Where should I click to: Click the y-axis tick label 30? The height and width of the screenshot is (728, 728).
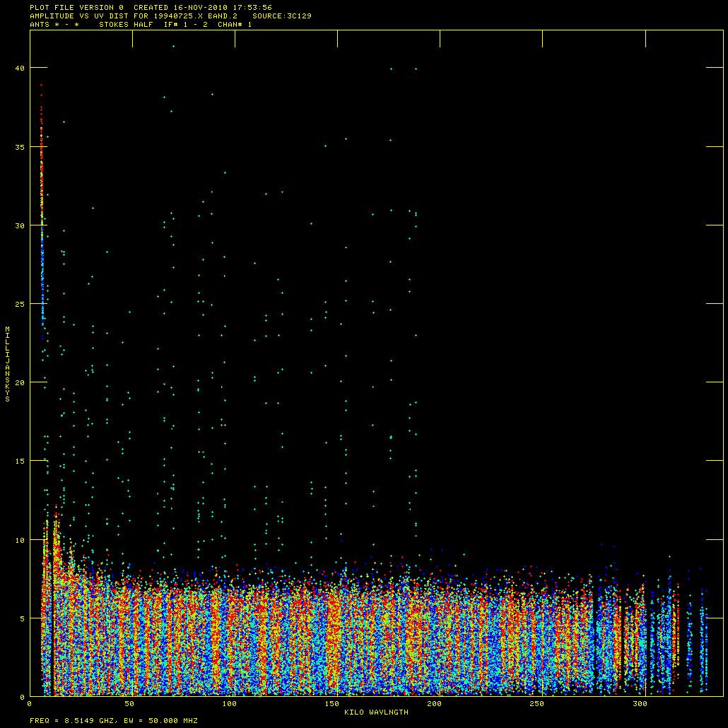click(x=20, y=225)
